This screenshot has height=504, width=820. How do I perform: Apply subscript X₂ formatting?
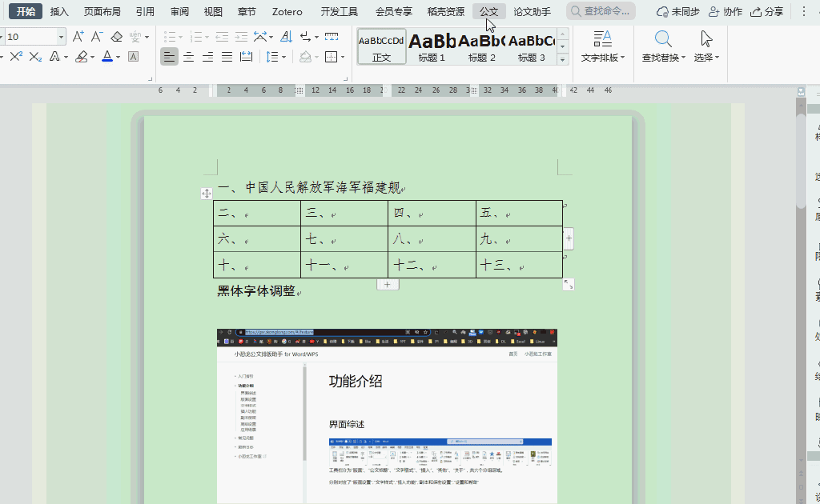(x=35, y=57)
